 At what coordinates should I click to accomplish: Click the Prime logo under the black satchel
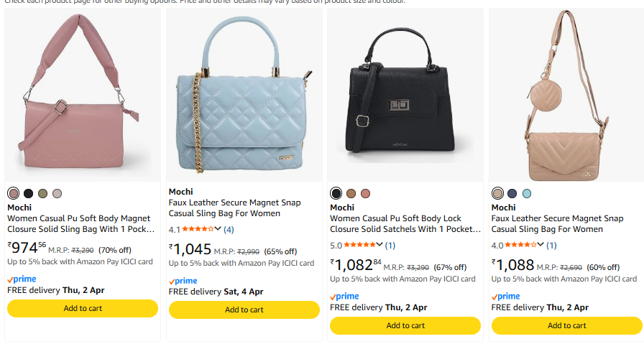click(x=344, y=296)
